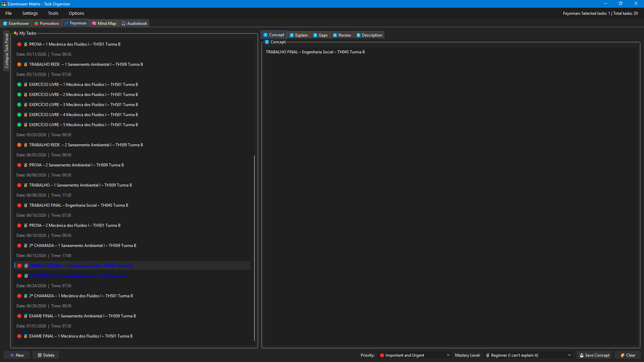Collapse the task panel
The image size is (644, 362).
pyautogui.click(x=6, y=51)
